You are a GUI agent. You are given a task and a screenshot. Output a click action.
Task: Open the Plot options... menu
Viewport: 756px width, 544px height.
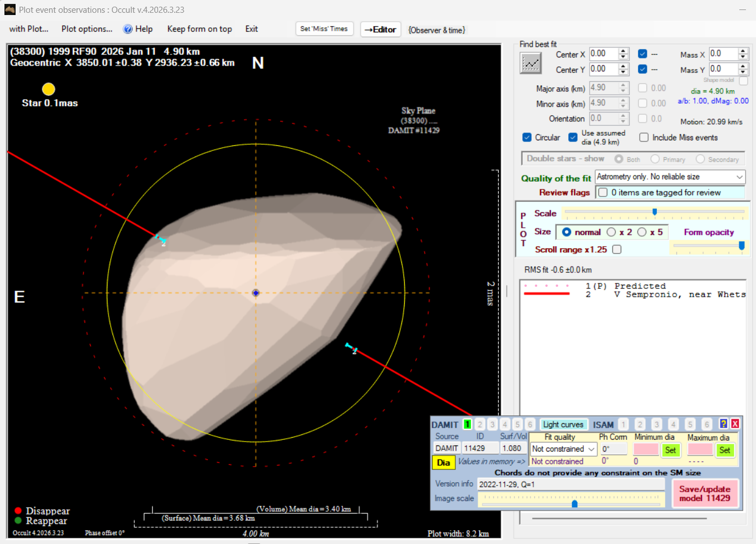click(x=87, y=29)
